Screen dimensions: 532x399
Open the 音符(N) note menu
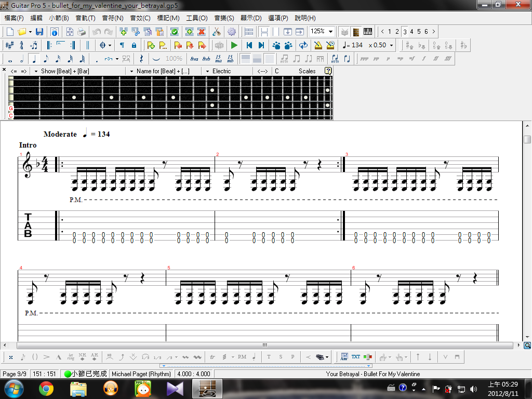(113, 18)
